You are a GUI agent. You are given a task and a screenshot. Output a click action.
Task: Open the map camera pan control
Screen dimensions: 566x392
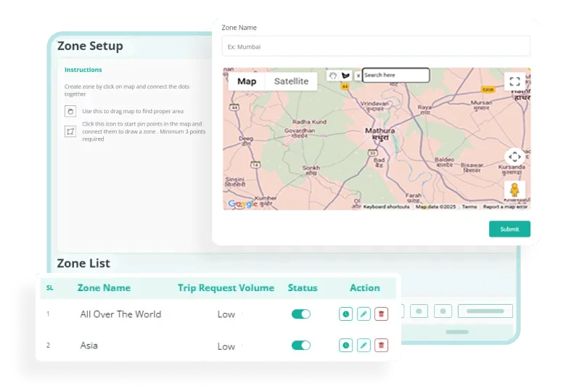point(514,157)
